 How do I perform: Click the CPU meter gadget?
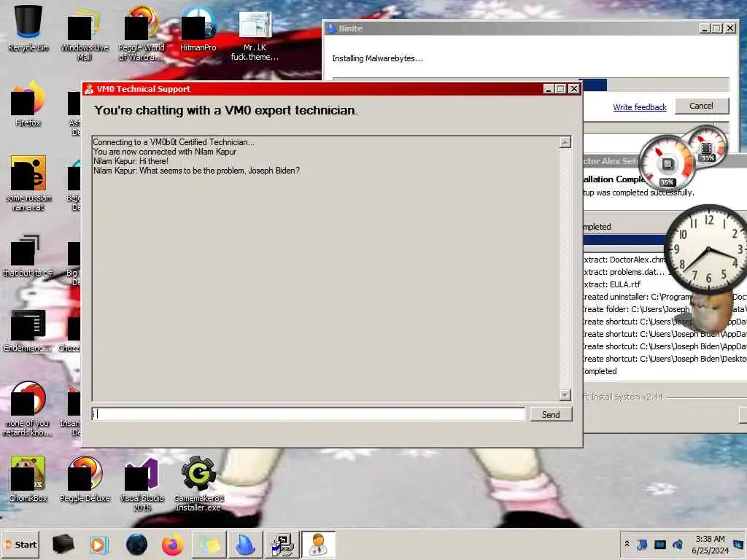[x=667, y=164]
